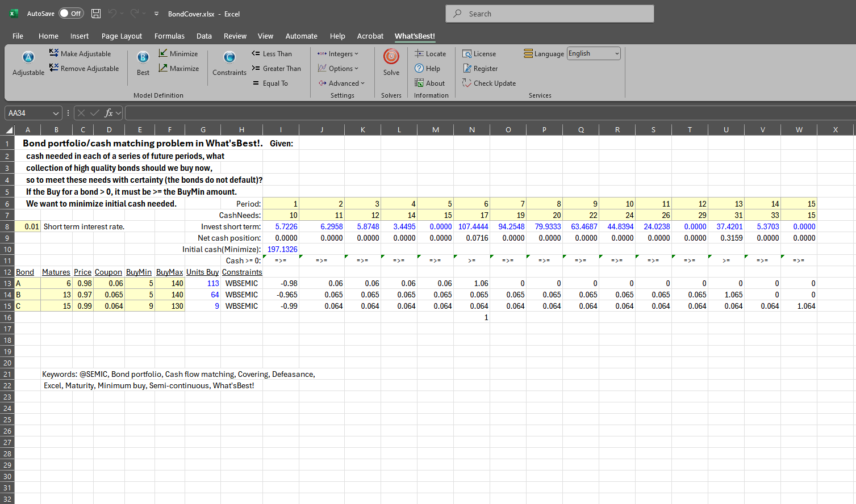The width and height of the screenshot is (856, 504).
Task: Switch to the Data tab
Action: [204, 36]
